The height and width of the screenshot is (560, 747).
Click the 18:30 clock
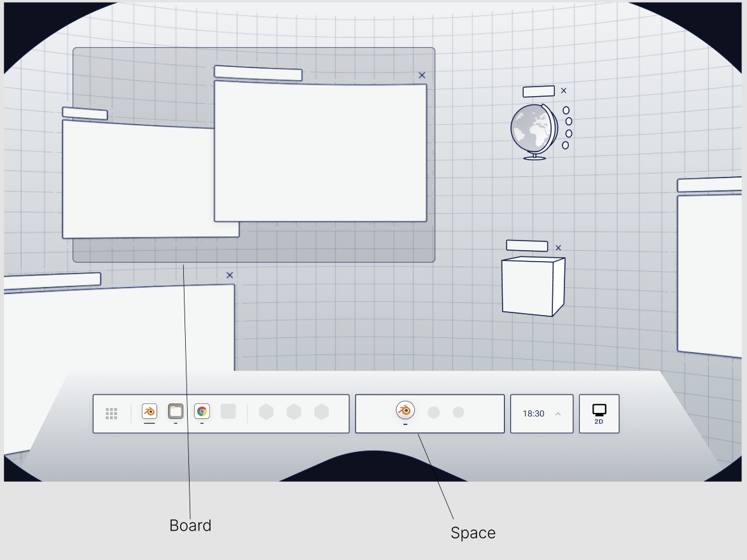(533, 414)
